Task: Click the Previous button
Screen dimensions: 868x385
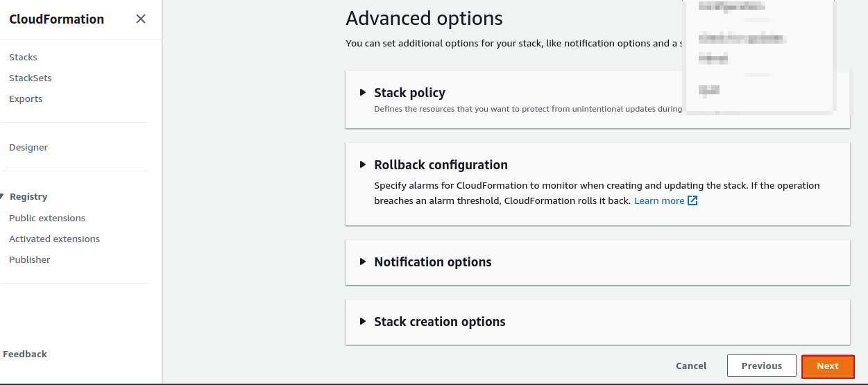Action: click(761, 366)
